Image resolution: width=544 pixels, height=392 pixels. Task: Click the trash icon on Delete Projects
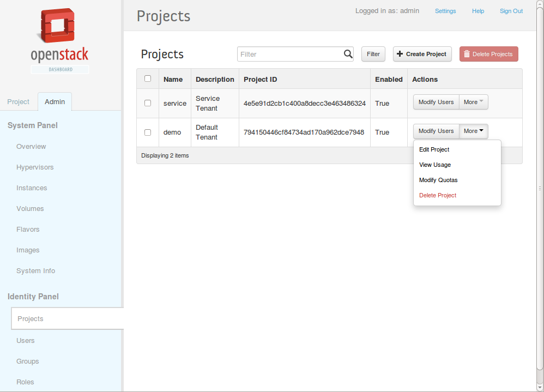coord(467,54)
